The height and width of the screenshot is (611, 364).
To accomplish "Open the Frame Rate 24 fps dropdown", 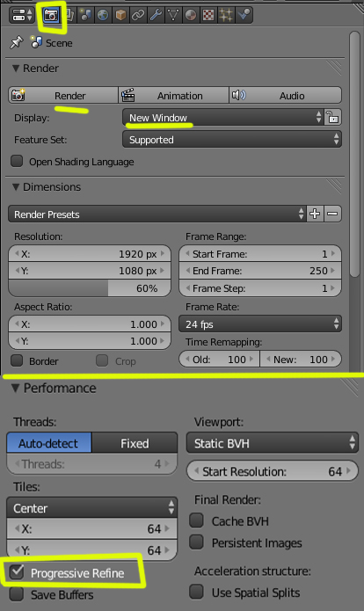I will click(x=260, y=324).
